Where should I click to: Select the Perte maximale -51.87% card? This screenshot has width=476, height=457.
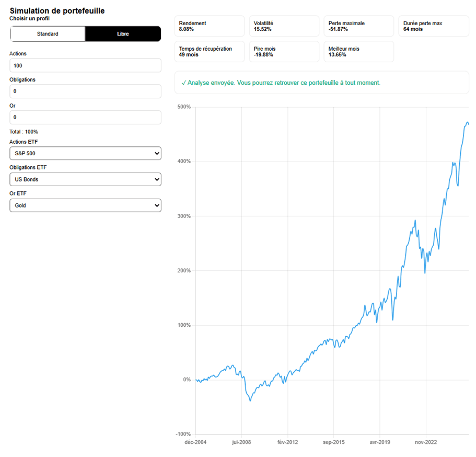pos(358,26)
